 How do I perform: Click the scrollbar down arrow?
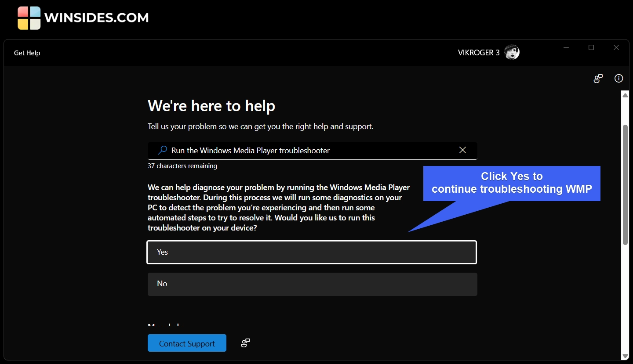pyautogui.click(x=625, y=356)
